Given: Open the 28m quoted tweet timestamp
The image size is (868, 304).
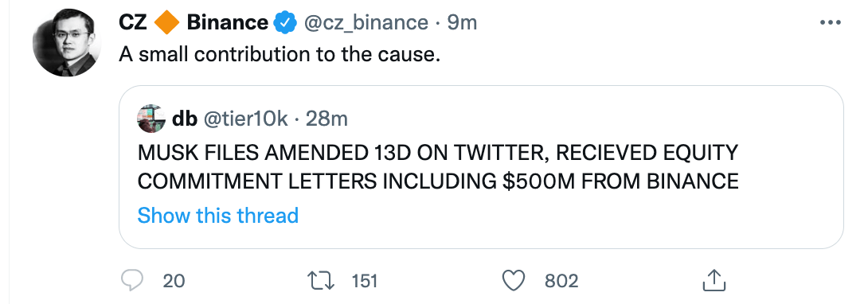Looking at the screenshot, I should pyautogui.click(x=326, y=119).
